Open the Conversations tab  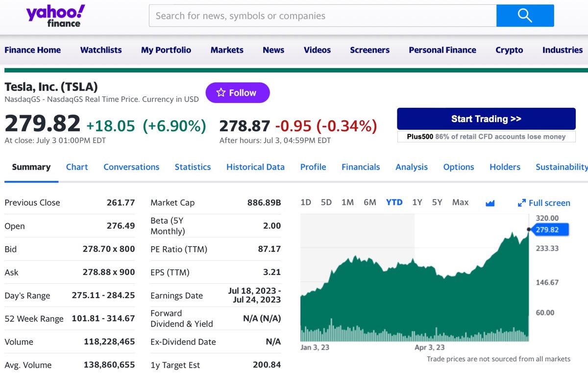coord(131,167)
